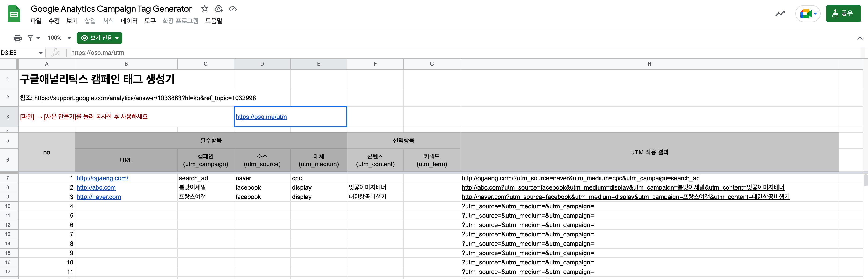Open the filter views funnel icon
868x279 pixels.
[31, 38]
